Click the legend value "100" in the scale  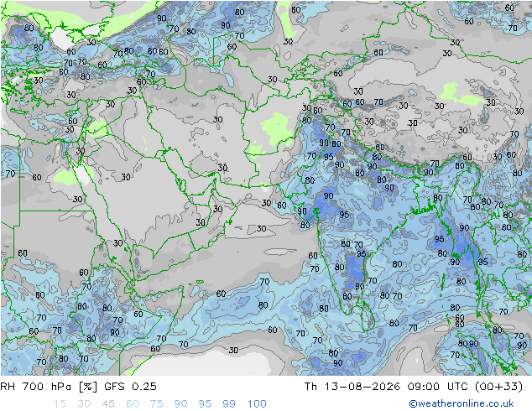click(x=257, y=404)
